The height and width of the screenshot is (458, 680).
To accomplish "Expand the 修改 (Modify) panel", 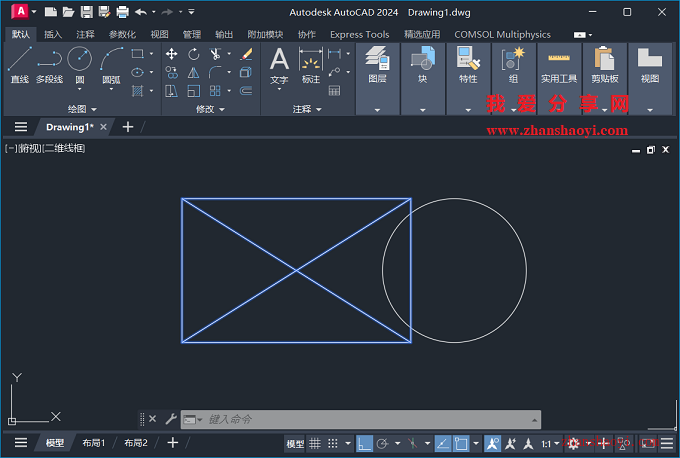I will click(210, 109).
